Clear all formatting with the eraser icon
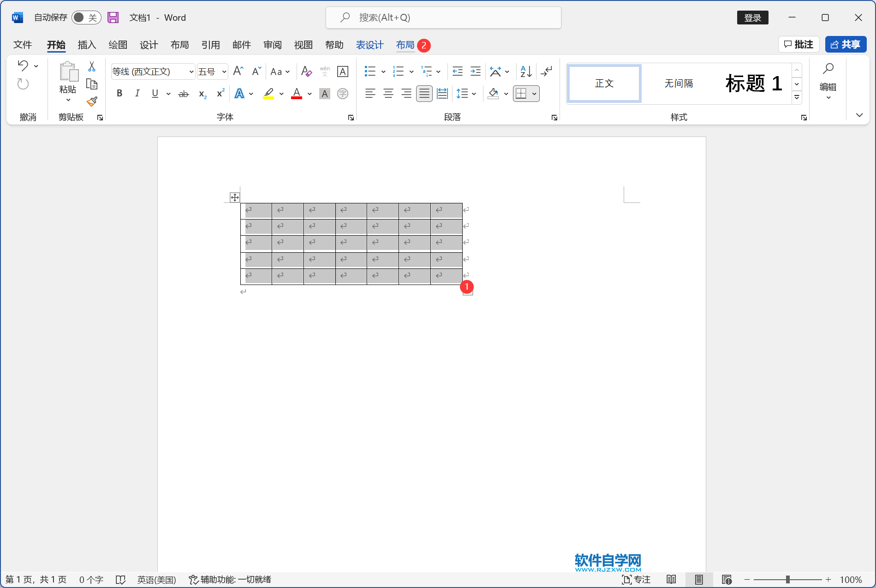876x588 pixels. 306,71
